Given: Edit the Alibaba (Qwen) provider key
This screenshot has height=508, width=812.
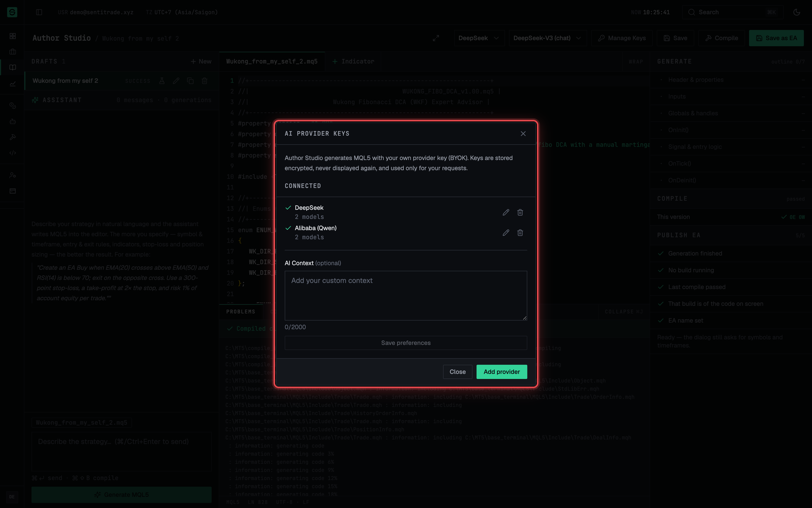Looking at the screenshot, I should pos(506,232).
